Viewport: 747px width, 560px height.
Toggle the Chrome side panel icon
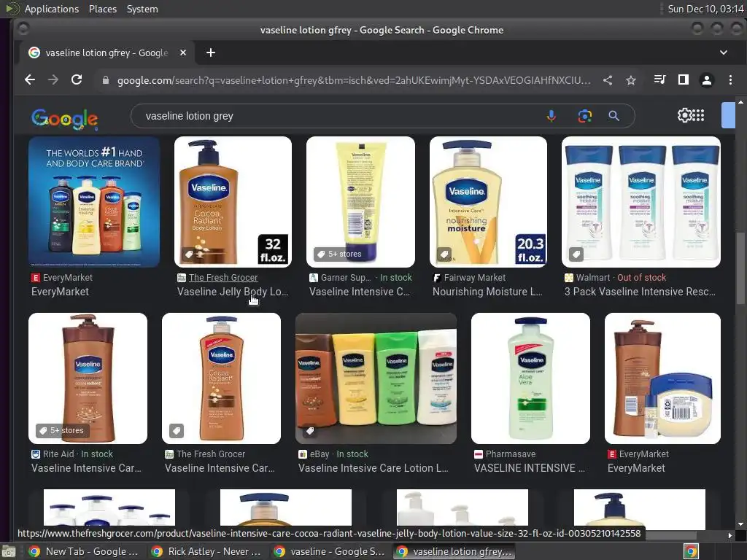683,80
